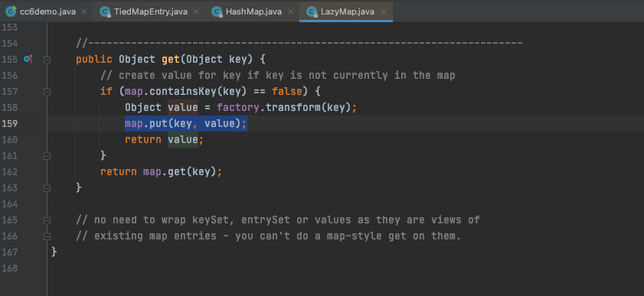This screenshot has height=296, width=644.
Task: Click the '// existing map entries' comment line
Action: pyautogui.click(x=269, y=236)
